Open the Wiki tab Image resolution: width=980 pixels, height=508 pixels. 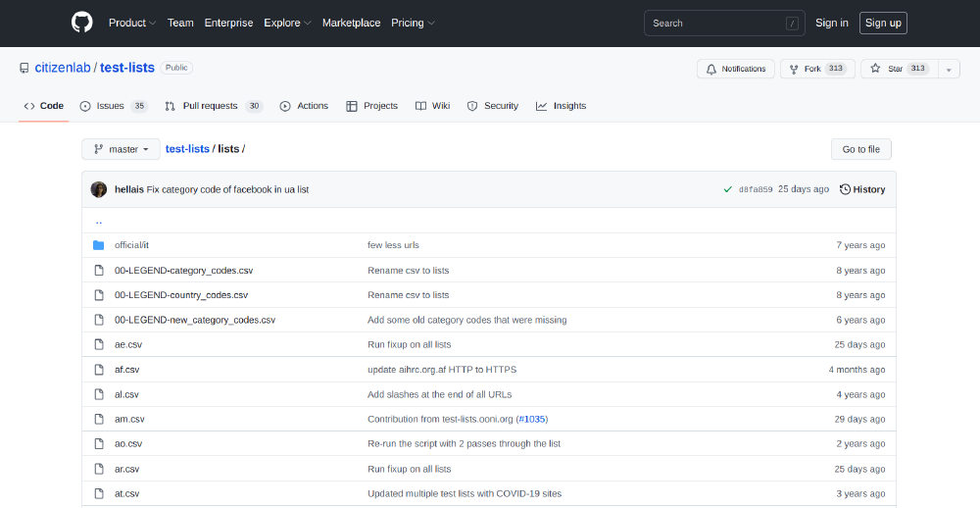coord(432,106)
